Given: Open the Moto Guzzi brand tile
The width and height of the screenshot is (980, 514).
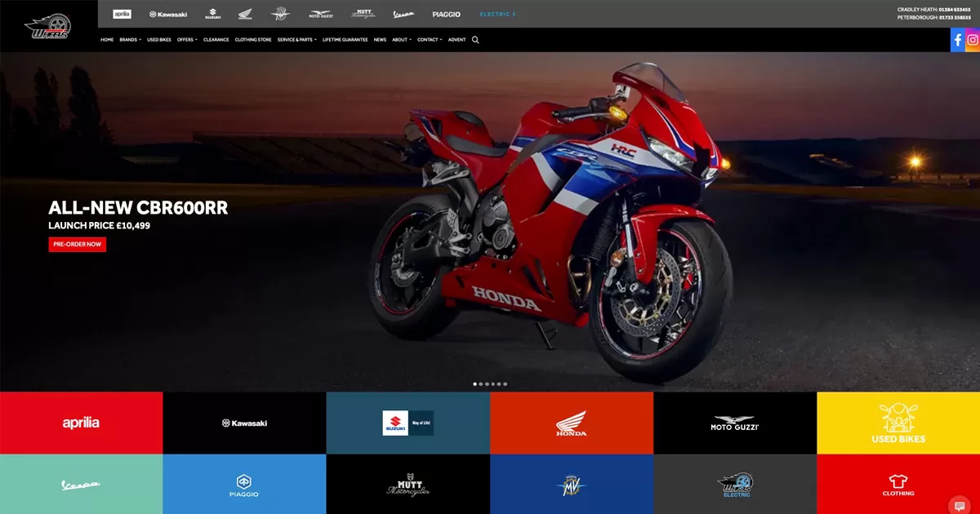Looking at the screenshot, I should click(735, 423).
